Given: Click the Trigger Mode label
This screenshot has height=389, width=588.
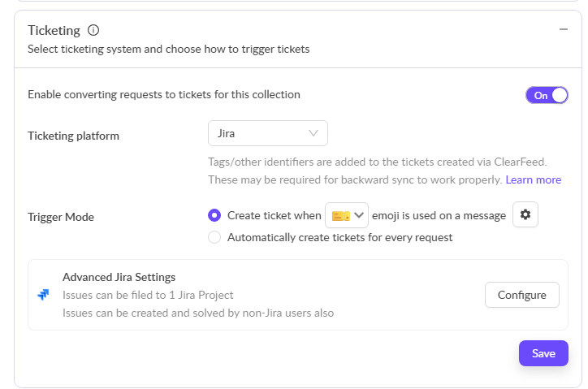Looking at the screenshot, I should (x=61, y=217).
